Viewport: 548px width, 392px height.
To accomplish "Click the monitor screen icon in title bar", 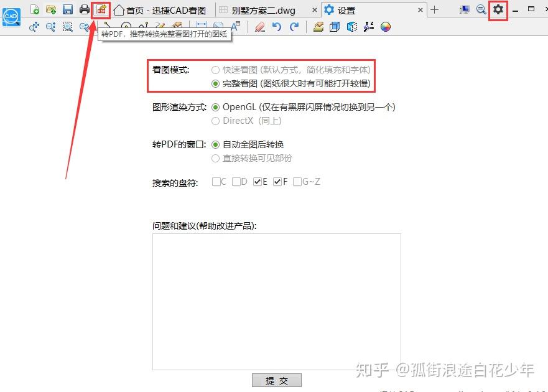I will [x=465, y=10].
